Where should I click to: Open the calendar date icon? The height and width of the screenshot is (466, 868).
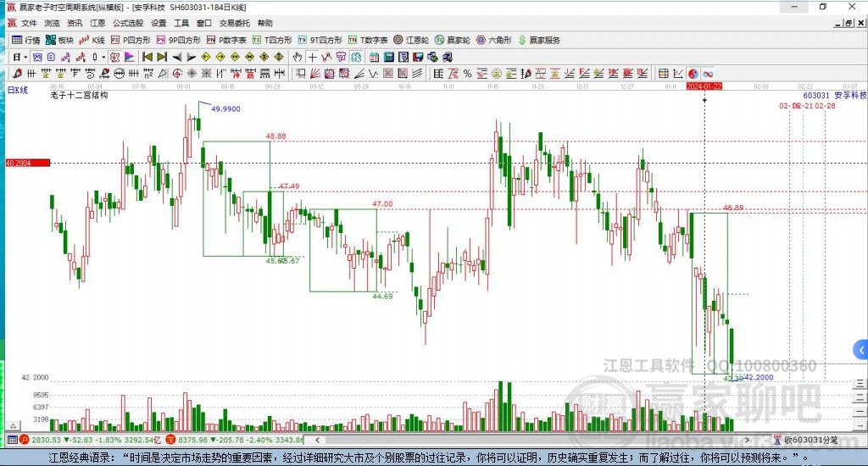tap(374, 57)
